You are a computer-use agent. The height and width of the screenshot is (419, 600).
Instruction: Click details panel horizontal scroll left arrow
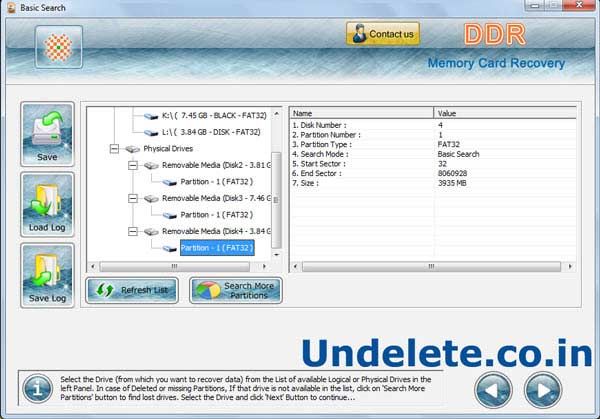[x=295, y=266]
